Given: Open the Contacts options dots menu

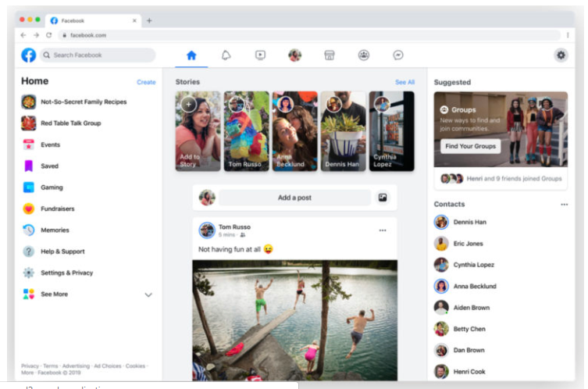Looking at the screenshot, I should [564, 205].
